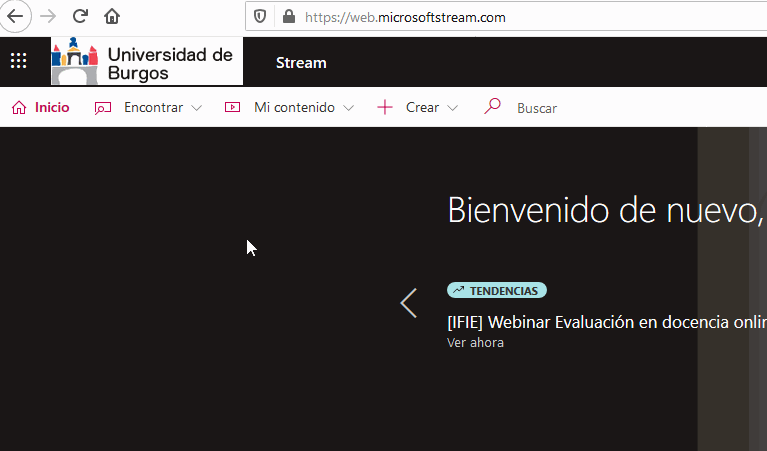Expand the Crear dropdown chevron
This screenshot has height=451, width=767.
453,108
